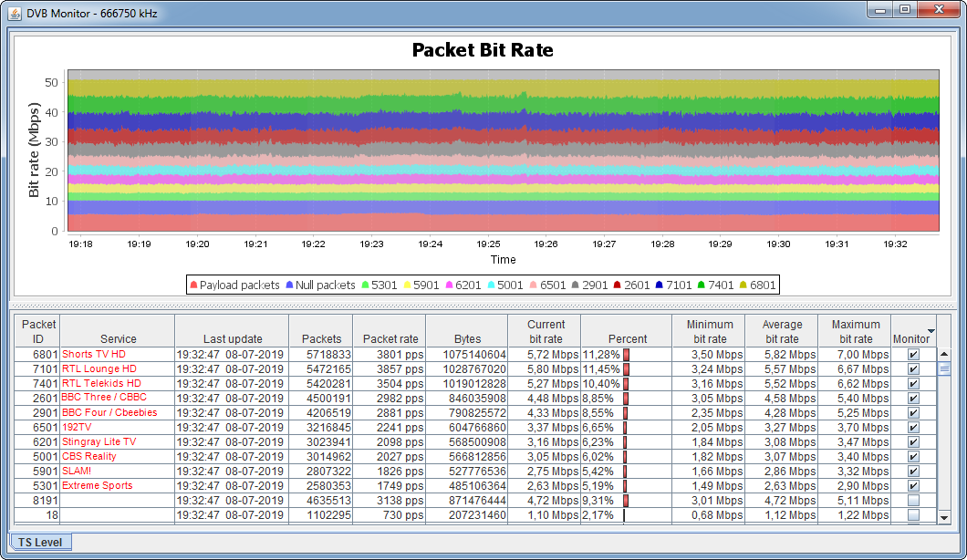Image resolution: width=967 pixels, height=560 pixels.
Task: Click the Monitor column sort arrow
Action: 931,331
